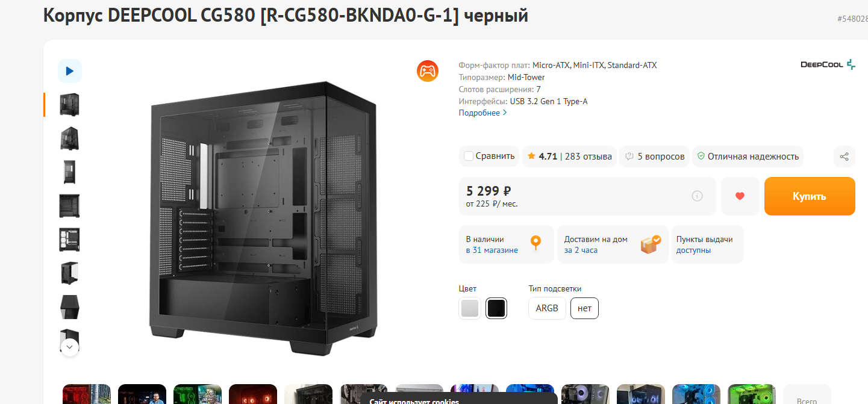Expand thumbnail list with down chevron
The width and height of the screenshot is (868, 404).
click(70, 347)
